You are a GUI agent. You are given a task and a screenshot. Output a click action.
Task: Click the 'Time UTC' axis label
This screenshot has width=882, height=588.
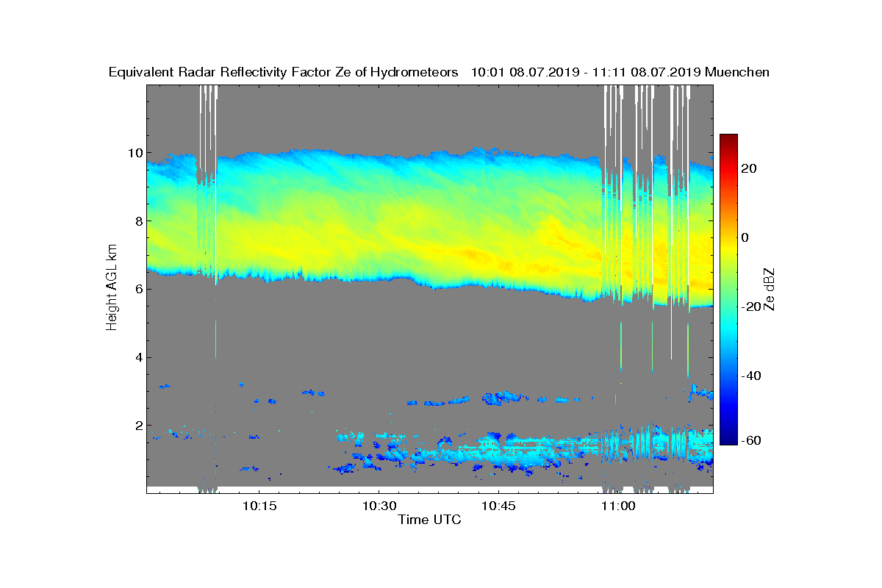tap(430, 520)
